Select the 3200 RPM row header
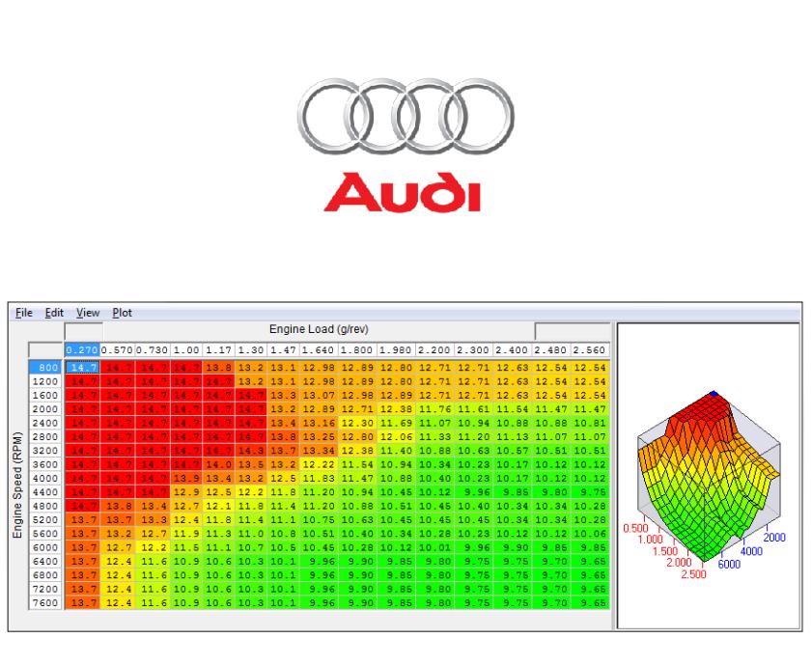The width and height of the screenshot is (812, 666). (46, 451)
